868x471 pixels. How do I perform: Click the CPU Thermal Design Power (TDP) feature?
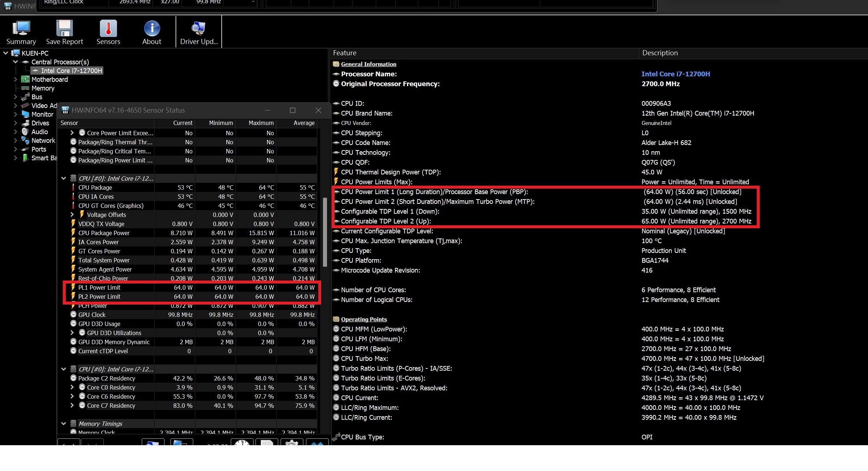(x=391, y=172)
